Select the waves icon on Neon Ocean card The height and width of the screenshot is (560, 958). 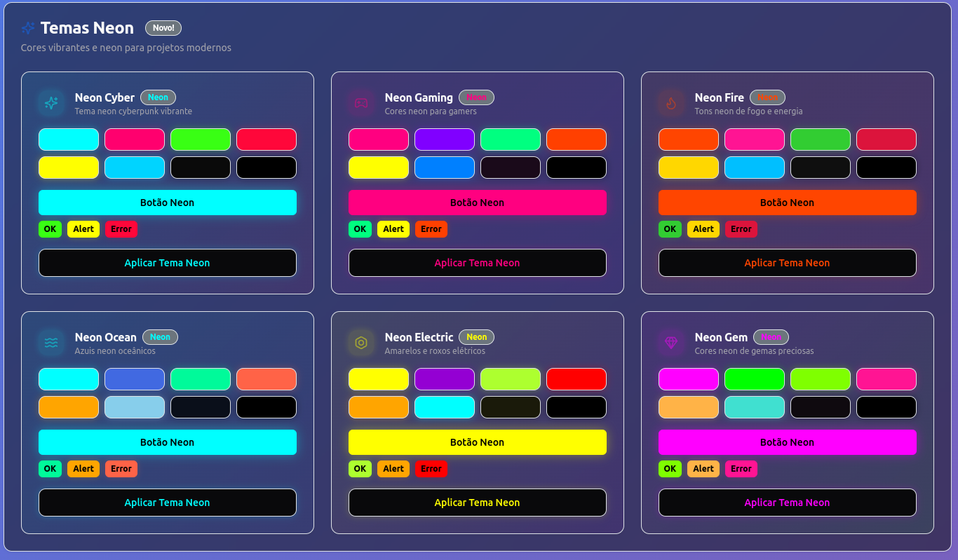(50, 343)
